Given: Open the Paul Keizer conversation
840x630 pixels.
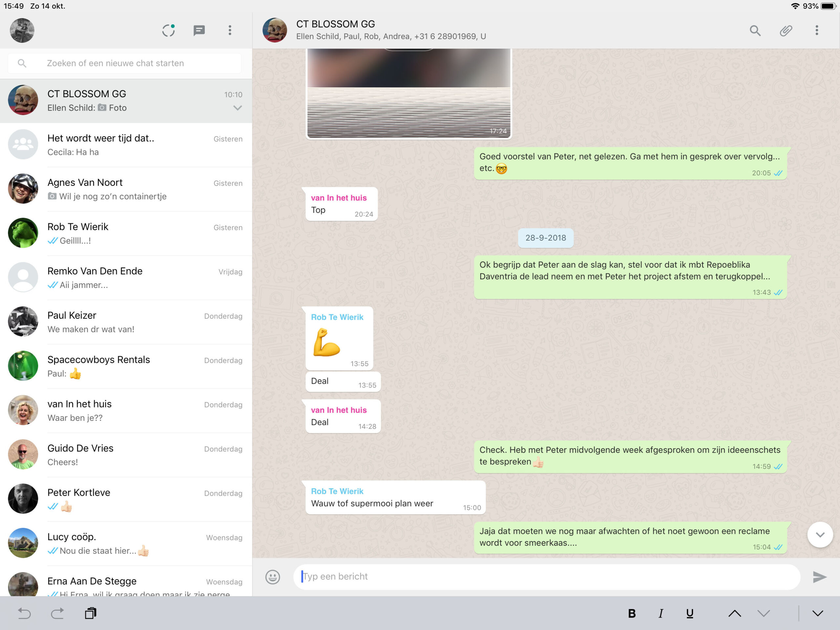Looking at the screenshot, I should pyautogui.click(x=125, y=322).
